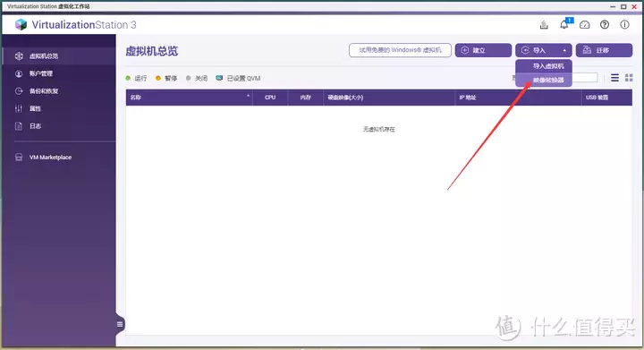
Task: Click the 硬盘映像(大小) column header
Action: [x=388, y=98]
